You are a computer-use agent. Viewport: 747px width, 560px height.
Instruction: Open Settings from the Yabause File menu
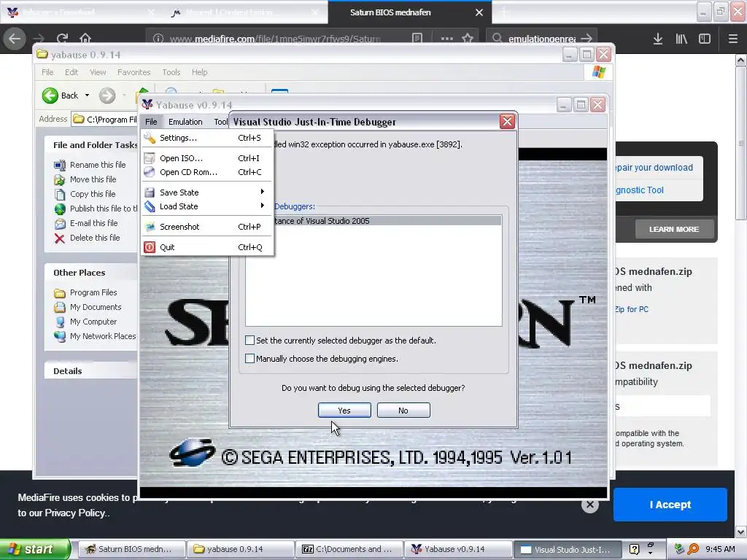click(207, 138)
